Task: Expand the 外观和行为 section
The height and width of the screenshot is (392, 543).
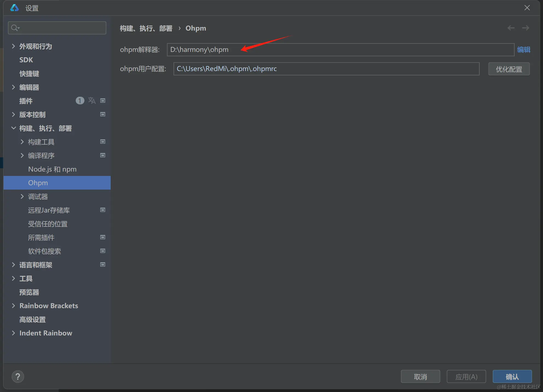Action: pyautogui.click(x=13, y=46)
